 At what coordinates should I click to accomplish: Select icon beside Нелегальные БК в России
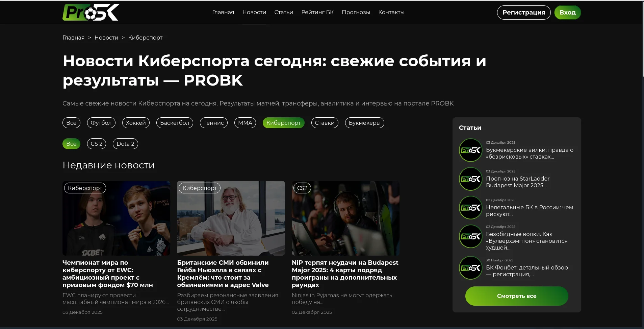470,208
